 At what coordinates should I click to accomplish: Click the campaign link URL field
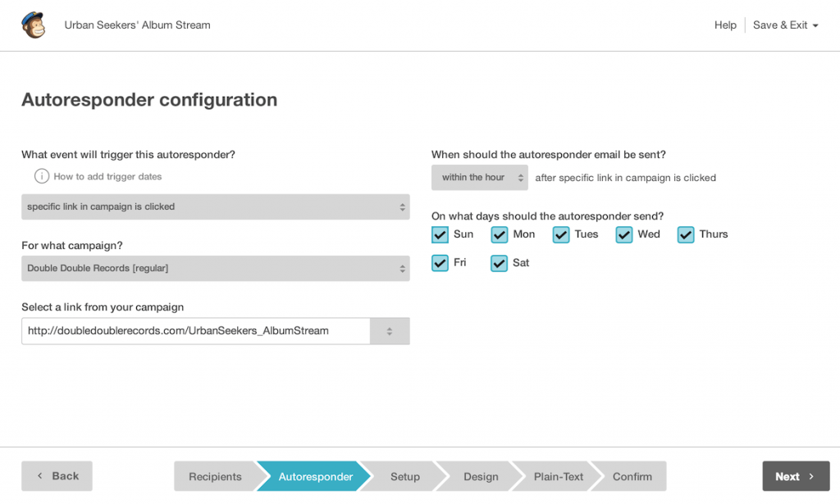coord(195,331)
